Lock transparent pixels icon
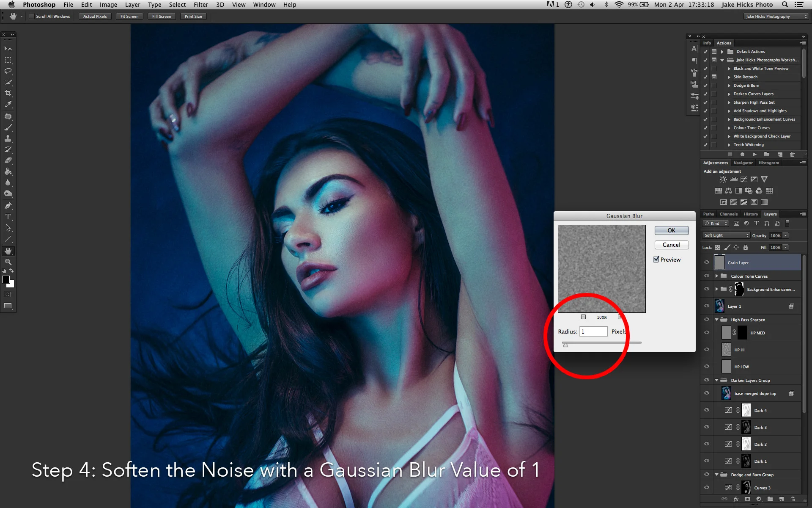The width and height of the screenshot is (812, 508). 718,247
